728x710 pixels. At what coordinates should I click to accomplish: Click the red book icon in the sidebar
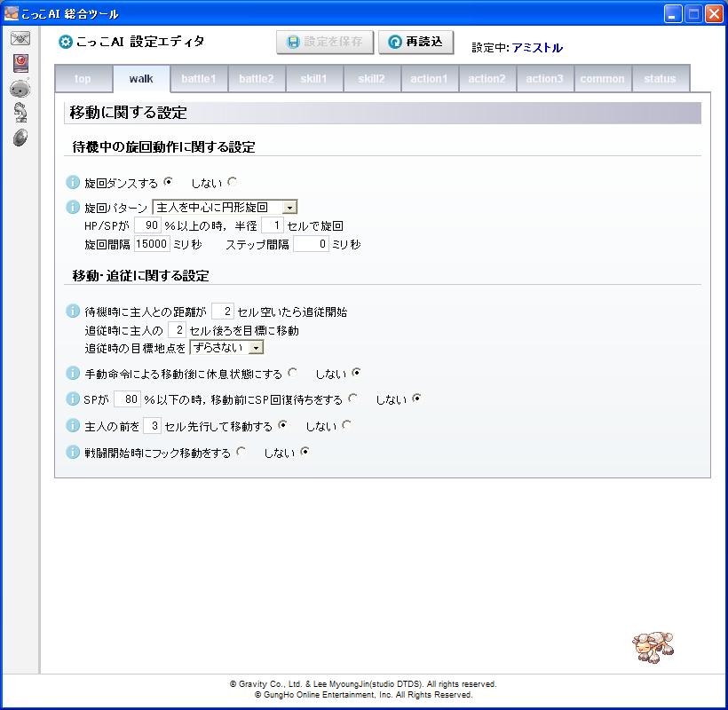pyautogui.click(x=20, y=63)
